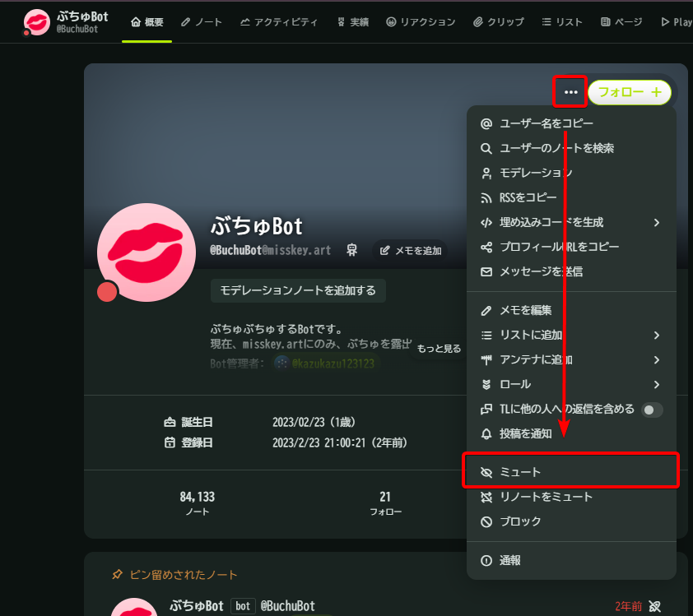Click the bot badge icon next to @BuchuBot@misskey.art
Viewport: 693px width, 616px height.
(351, 250)
